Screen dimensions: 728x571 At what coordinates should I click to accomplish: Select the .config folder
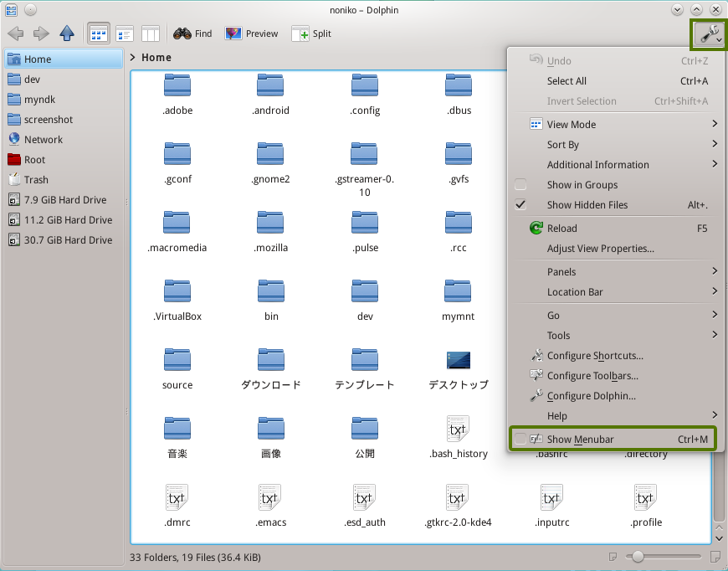pos(365,95)
